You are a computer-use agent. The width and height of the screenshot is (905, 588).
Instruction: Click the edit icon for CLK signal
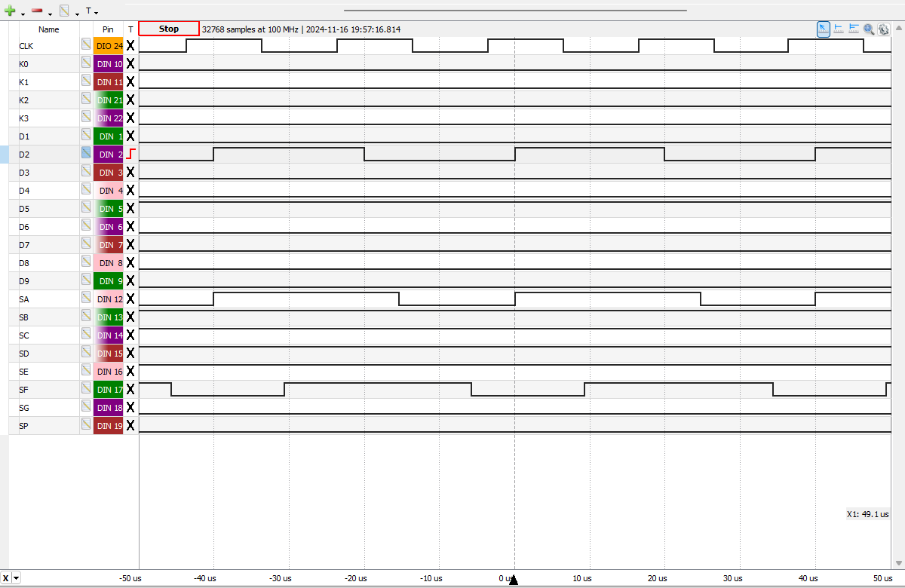[x=86, y=45]
